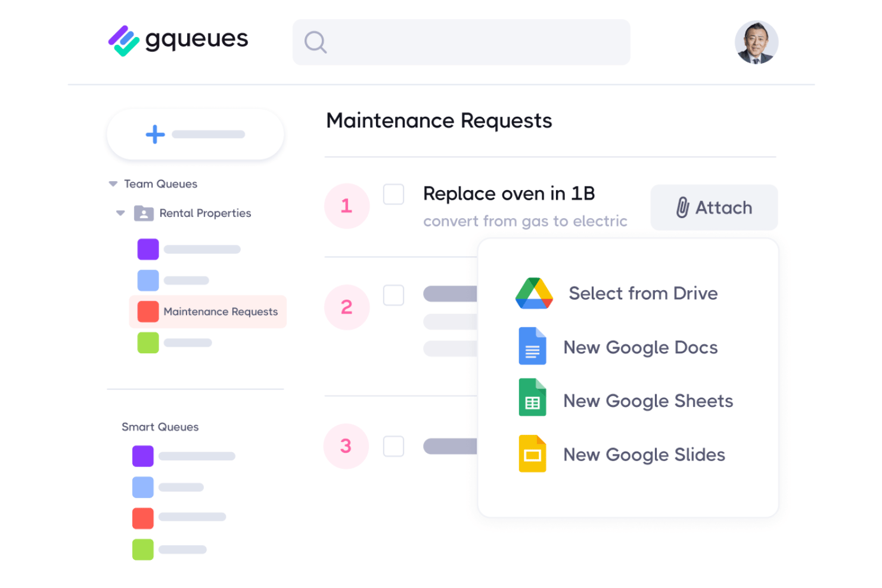This screenshot has width=882, height=588.
Task: Click the red swatch under Smart Queues
Action: point(143,518)
